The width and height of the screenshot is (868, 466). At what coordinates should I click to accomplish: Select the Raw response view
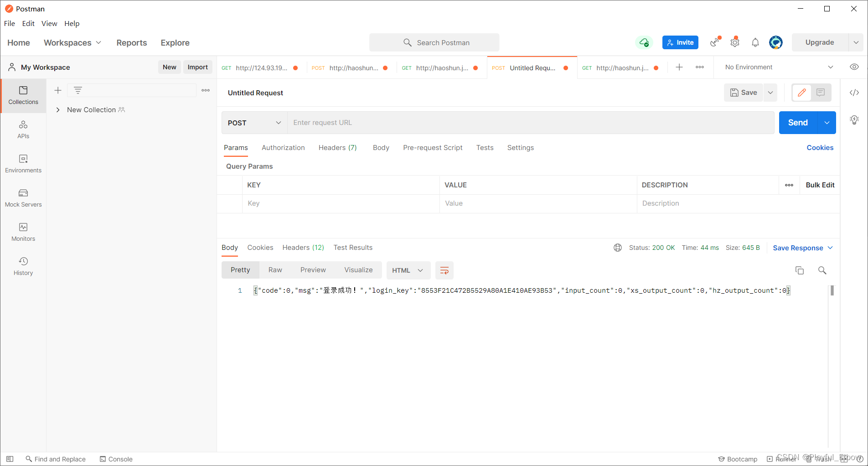pos(275,270)
